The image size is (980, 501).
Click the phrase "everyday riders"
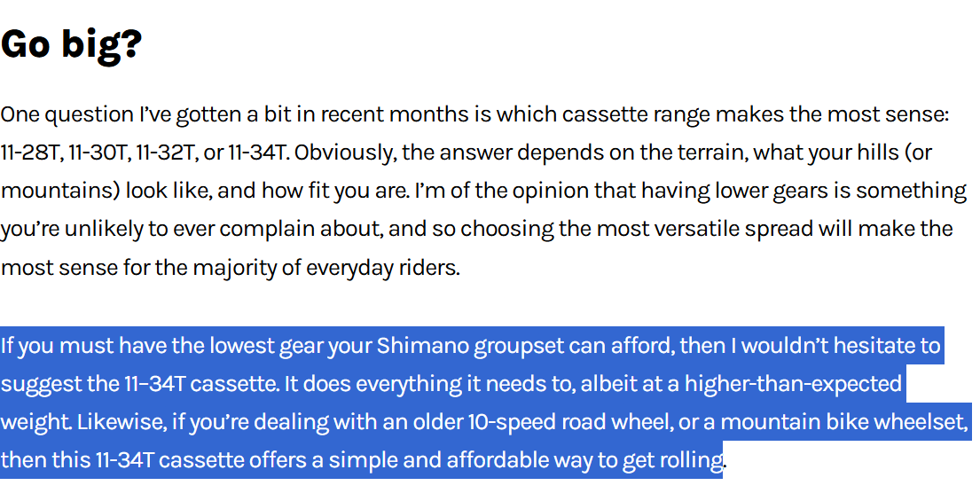click(382, 267)
